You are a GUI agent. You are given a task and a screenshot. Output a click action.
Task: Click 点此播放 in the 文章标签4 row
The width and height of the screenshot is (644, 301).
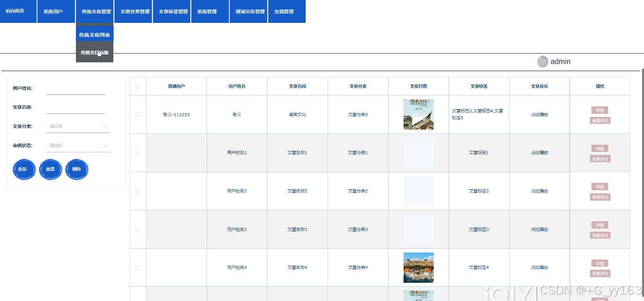coord(539,267)
